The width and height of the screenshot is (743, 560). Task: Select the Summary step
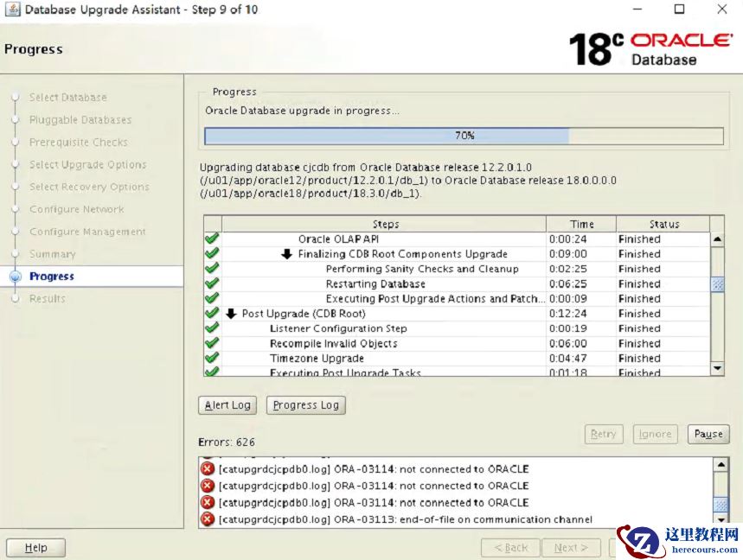coord(52,254)
